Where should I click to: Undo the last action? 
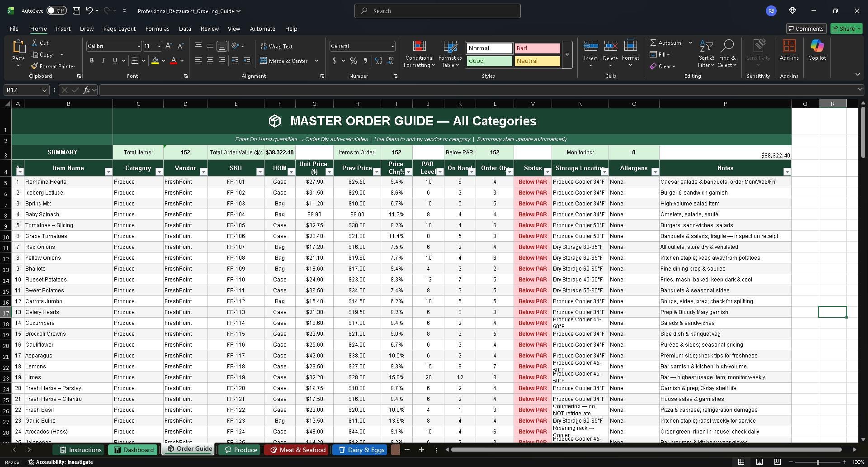tap(89, 11)
